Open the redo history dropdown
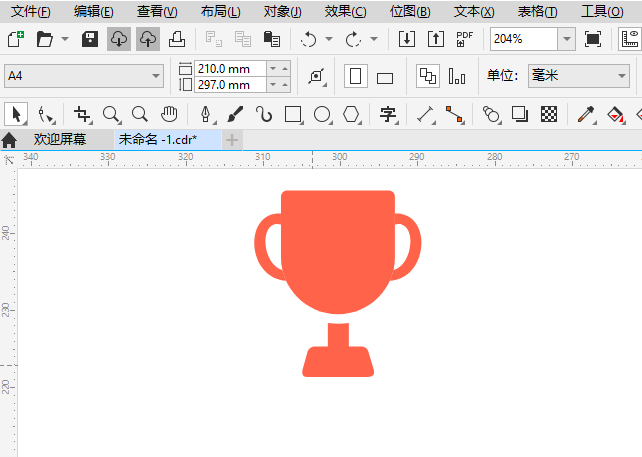 [374, 39]
